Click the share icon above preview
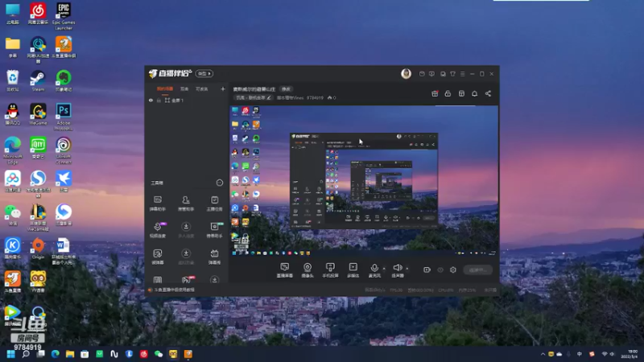The image size is (644, 362). pyautogui.click(x=488, y=93)
